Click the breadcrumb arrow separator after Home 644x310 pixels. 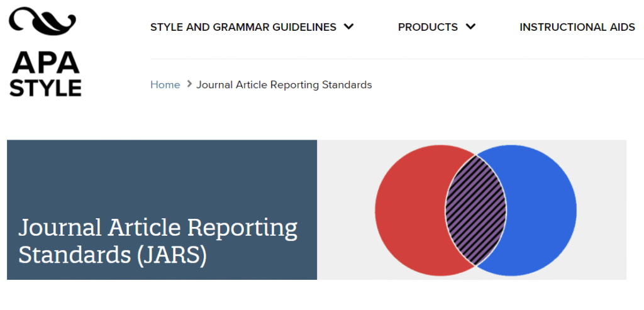click(189, 85)
